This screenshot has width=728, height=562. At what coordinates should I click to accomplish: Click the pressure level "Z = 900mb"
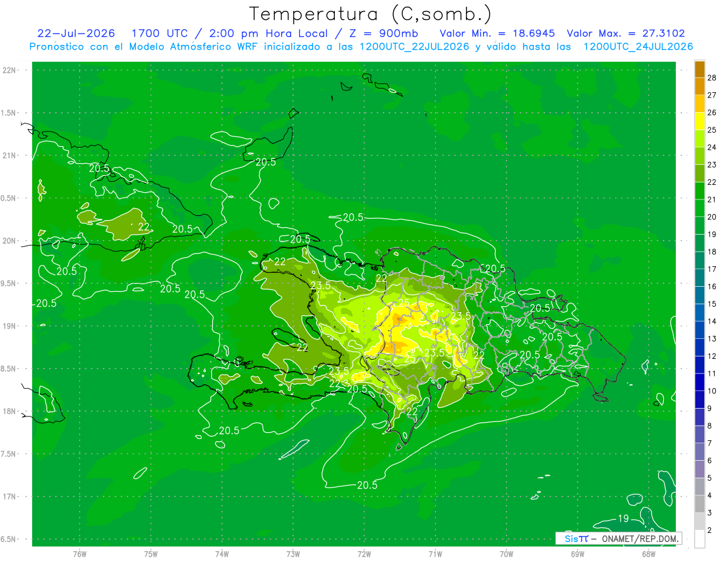[385, 33]
